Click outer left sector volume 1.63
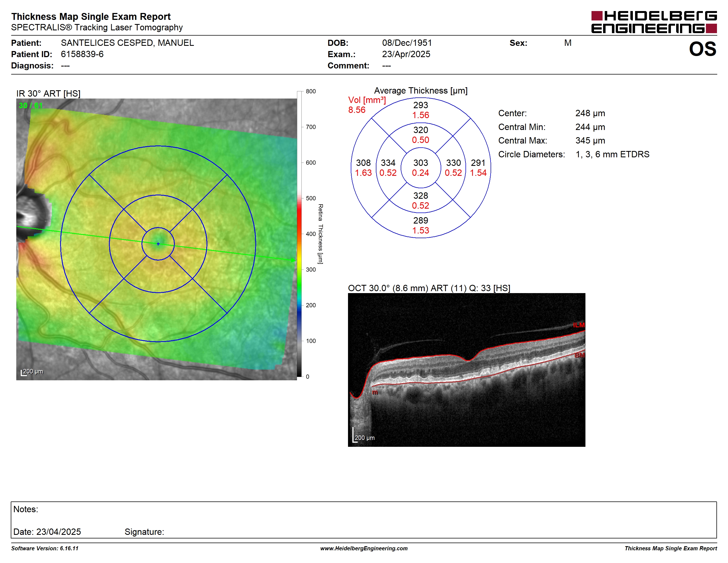Screen dimensions: 728x563 363,173
